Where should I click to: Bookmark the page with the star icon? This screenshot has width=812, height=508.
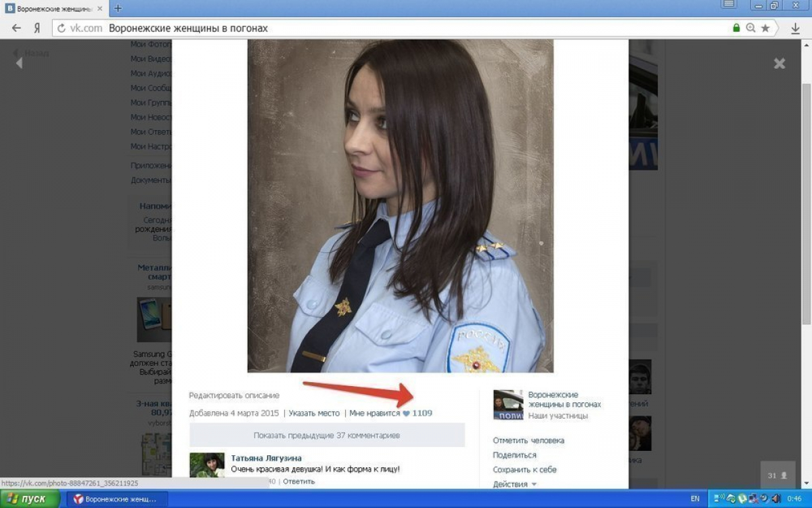tap(765, 28)
